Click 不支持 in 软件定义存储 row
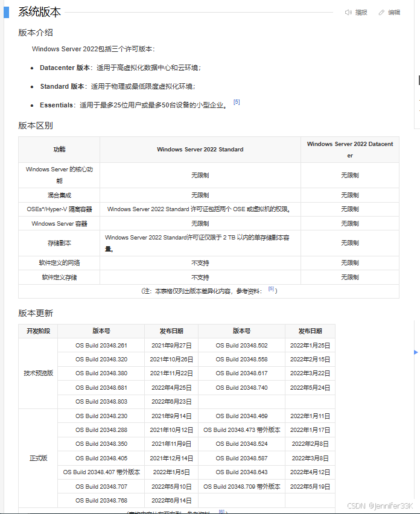Screen dimensions: 420x514 200,278
